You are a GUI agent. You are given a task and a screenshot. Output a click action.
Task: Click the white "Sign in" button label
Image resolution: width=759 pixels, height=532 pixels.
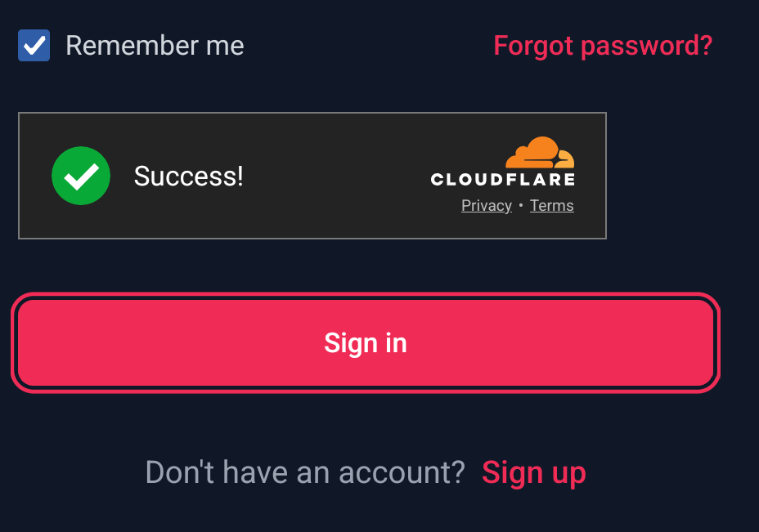coord(365,342)
